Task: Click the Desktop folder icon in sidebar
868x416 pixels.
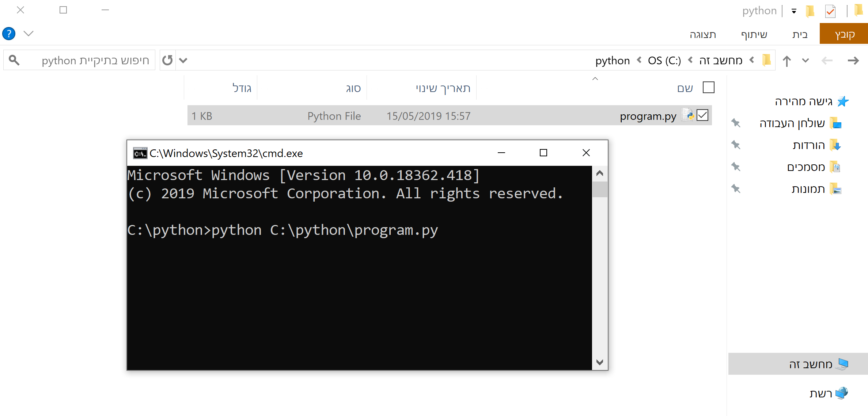Action: pos(835,123)
